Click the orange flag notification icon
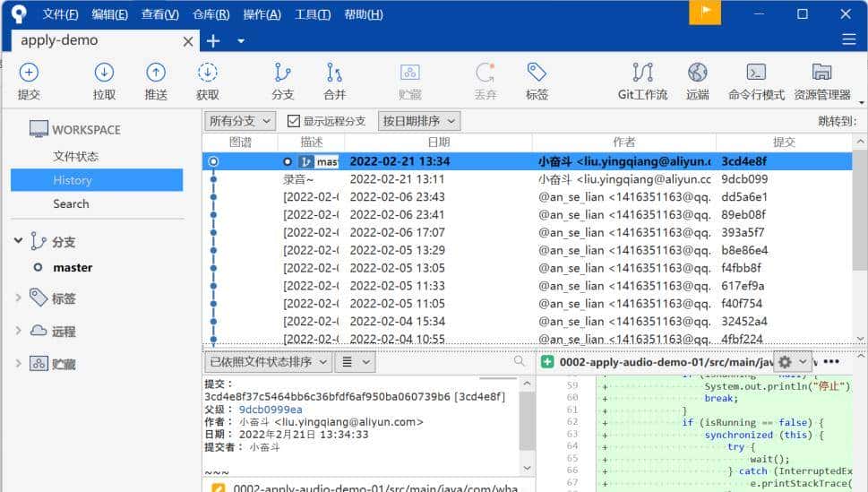868x492 pixels. (x=705, y=13)
